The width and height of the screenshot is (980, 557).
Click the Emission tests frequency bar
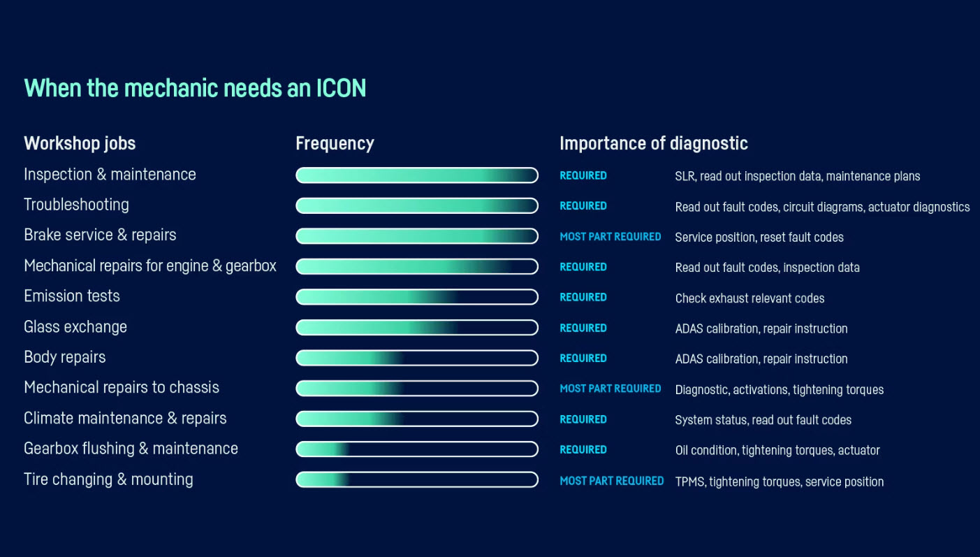[417, 297]
